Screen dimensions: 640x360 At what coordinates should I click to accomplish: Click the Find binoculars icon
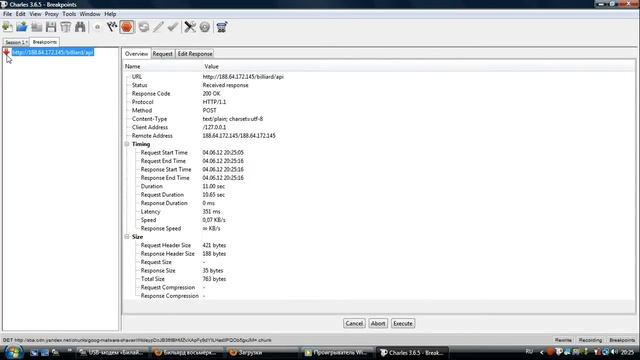[x=80, y=27]
